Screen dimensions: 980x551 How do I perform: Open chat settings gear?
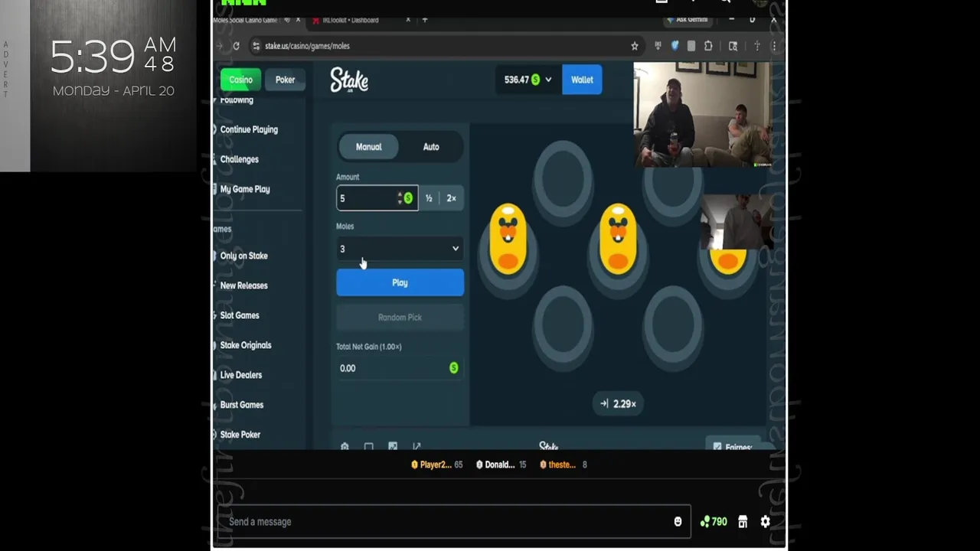click(x=765, y=522)
